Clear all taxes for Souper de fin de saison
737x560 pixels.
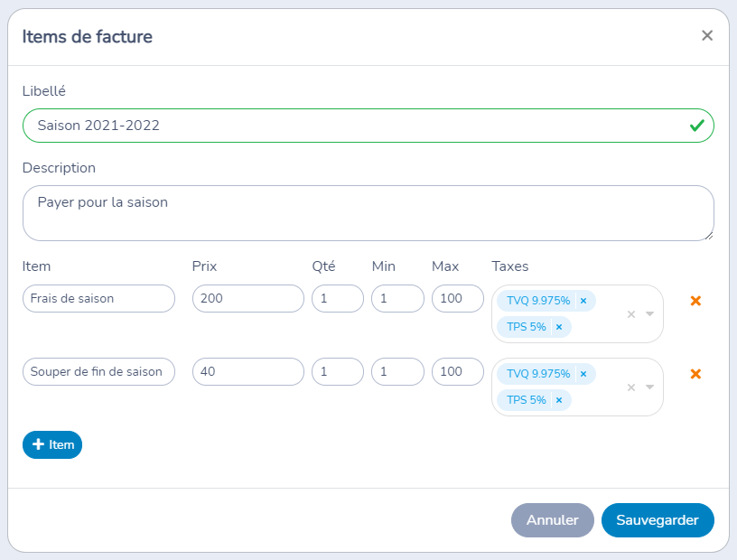631,387
